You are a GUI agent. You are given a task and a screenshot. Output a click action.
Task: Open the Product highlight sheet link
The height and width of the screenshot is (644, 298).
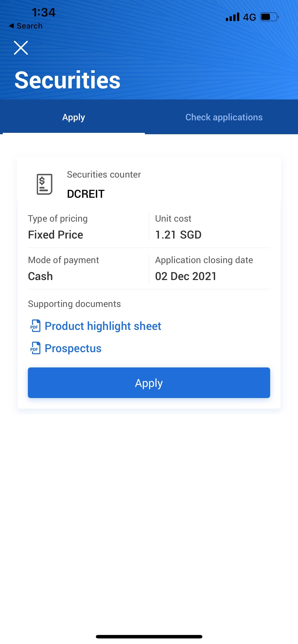coord(103,326)
